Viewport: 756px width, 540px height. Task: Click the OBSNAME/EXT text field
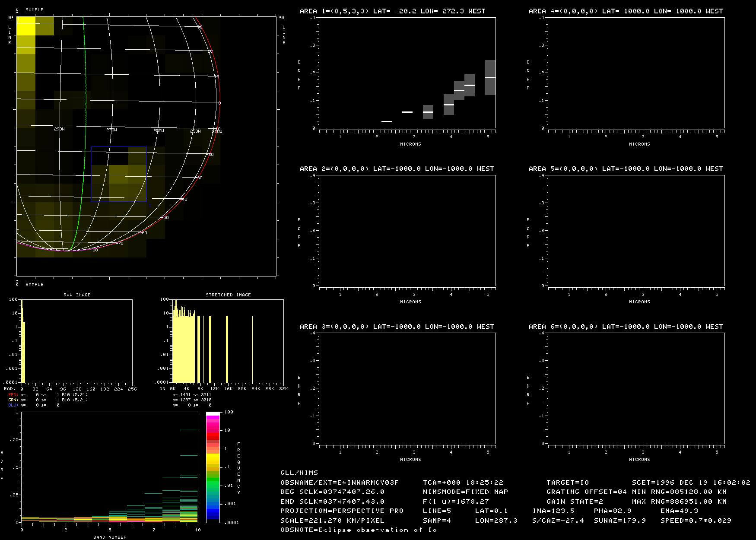(x=339, y=483)
